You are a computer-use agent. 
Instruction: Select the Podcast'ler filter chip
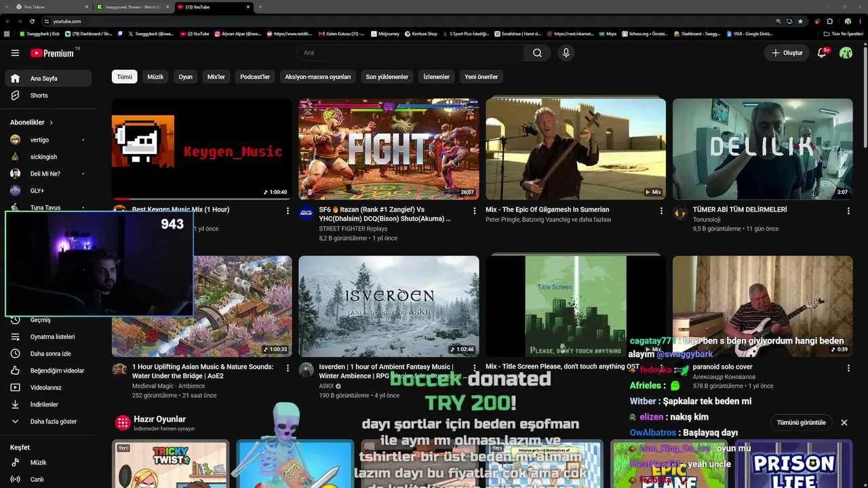point(255,77)
